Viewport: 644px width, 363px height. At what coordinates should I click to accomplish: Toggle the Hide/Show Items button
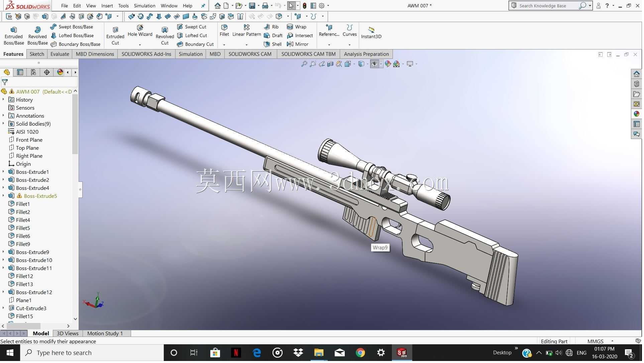374,64
